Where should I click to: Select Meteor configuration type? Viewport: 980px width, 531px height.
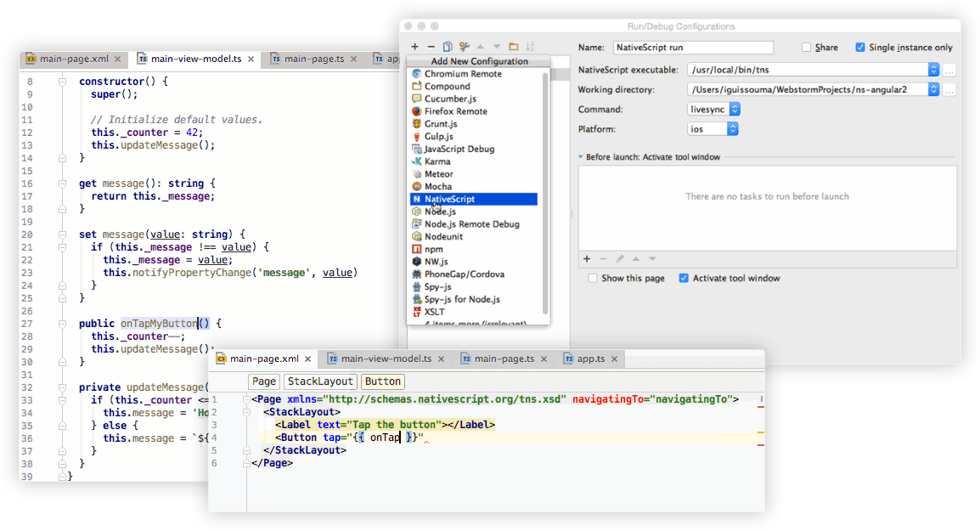pyautogui.click(x=474, y=174)
